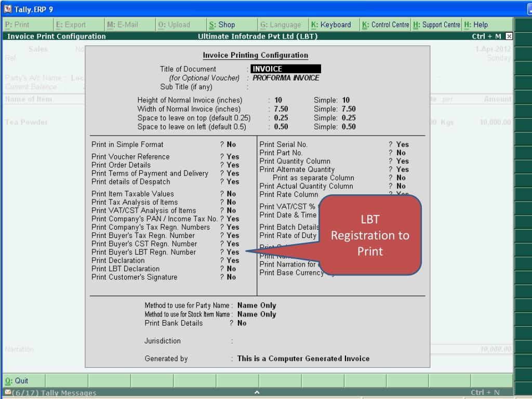
Task: Toggle Print Bank Details No value
Action: click(242, 323)
